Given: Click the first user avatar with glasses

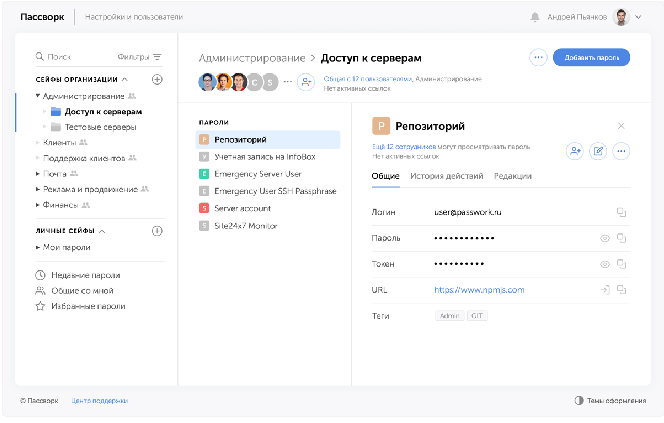Looking at the screenshot, I should pyautogui.click(x=207, y=82).
